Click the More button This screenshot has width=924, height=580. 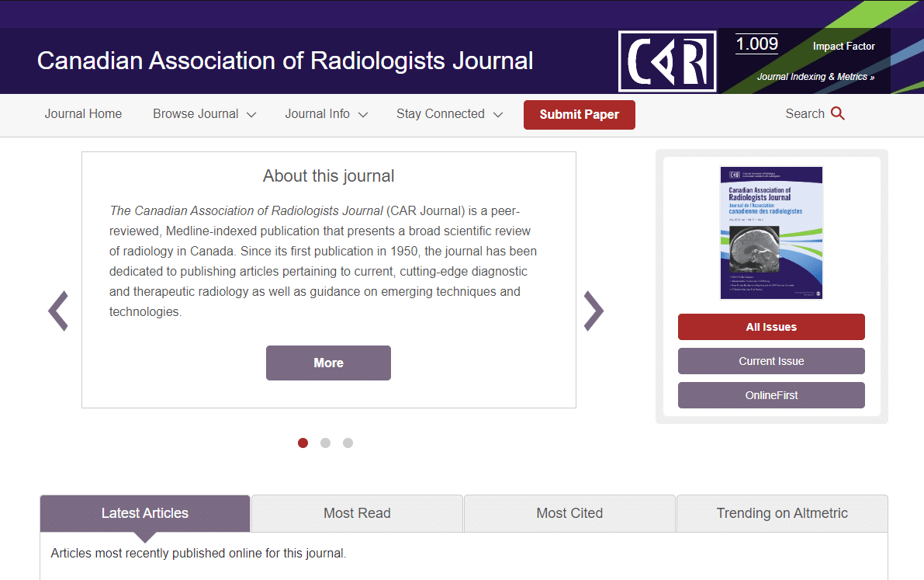tap(328, 363)
